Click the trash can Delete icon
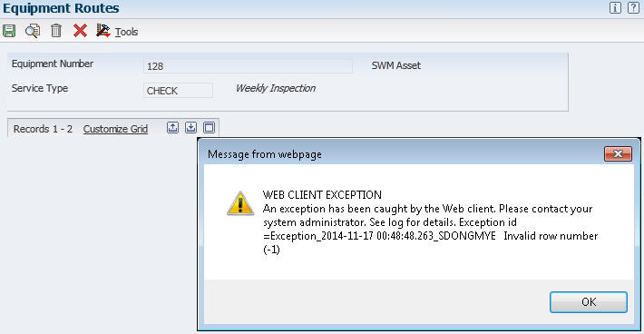This screenshot has width=644, height=334. click(x=56, y=31)
